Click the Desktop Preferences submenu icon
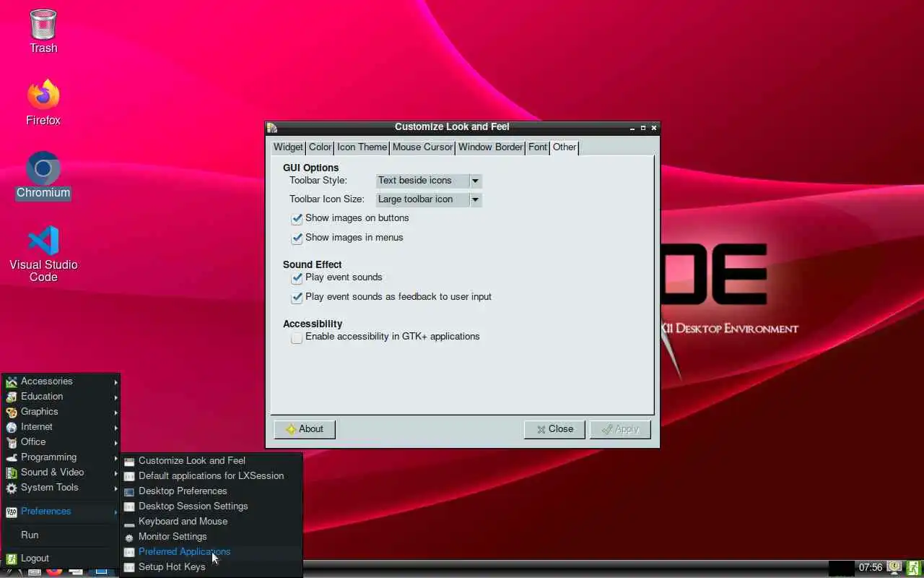 pos(129,491)
